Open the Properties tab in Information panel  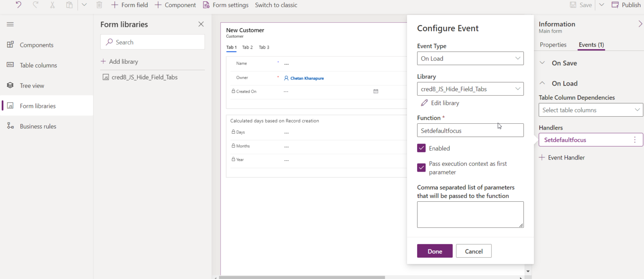point(553,44)
